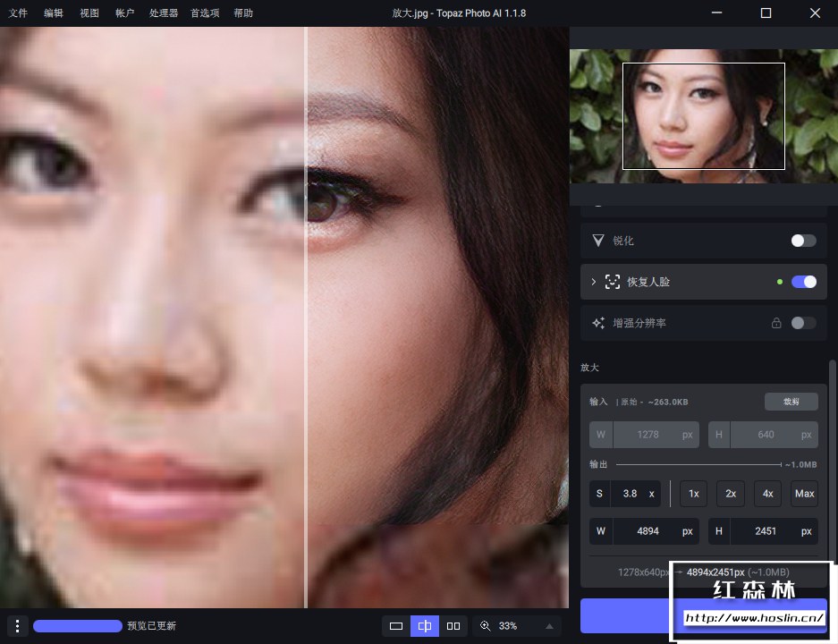The width and height of the screenshot is (838, 644).
Task: Click the 裁剪 crop button
Action: tap(791, 402)
